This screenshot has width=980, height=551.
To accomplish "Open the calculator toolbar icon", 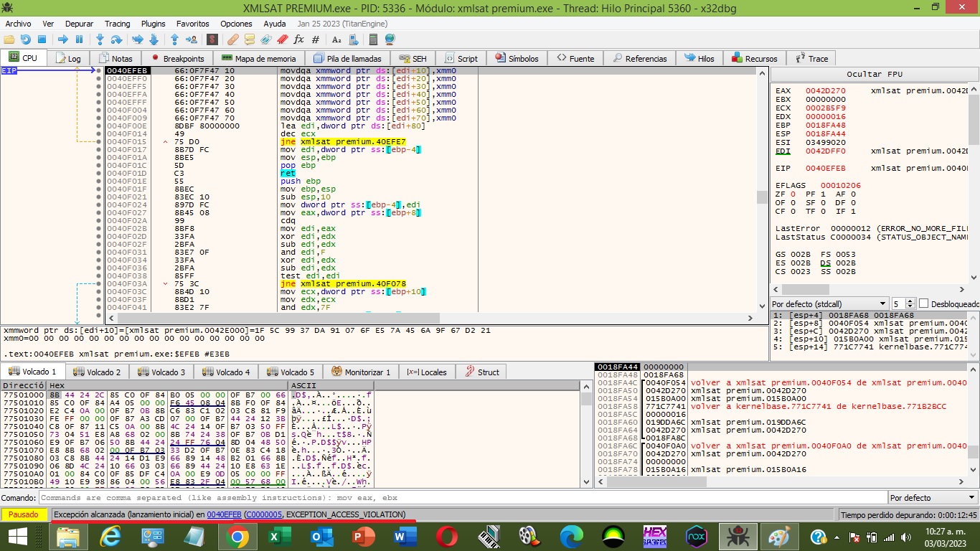I will point(373,39).
